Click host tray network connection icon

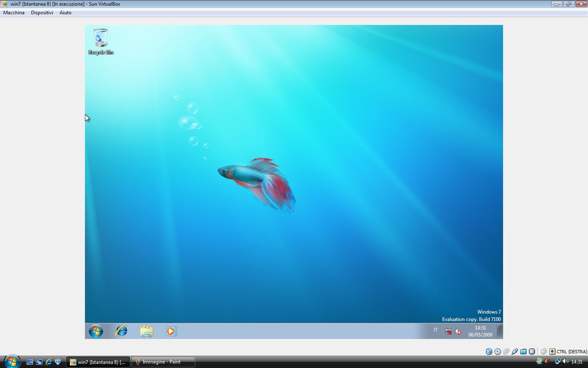point(557,361)
